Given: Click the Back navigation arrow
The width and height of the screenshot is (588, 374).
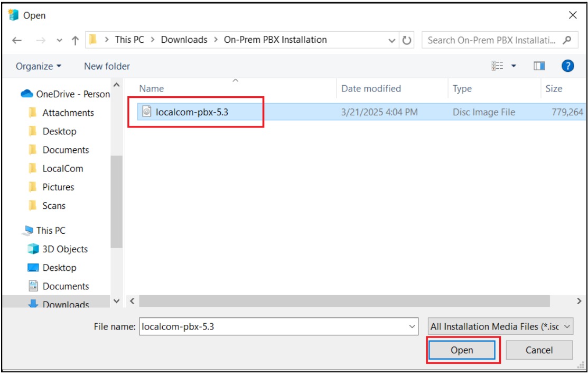Looking at the screenshot, I should pyautogui.click(x=17, y=40).
